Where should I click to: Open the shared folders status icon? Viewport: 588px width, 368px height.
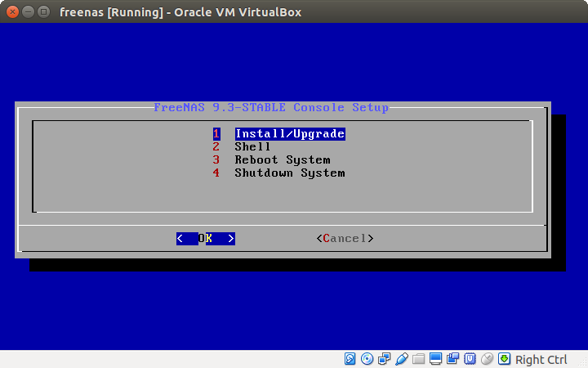(418, 359)
